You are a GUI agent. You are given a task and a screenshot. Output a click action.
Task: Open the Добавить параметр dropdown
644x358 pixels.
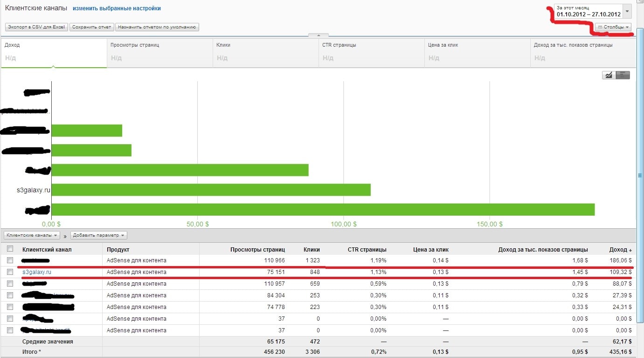click(x=98, y=235)
